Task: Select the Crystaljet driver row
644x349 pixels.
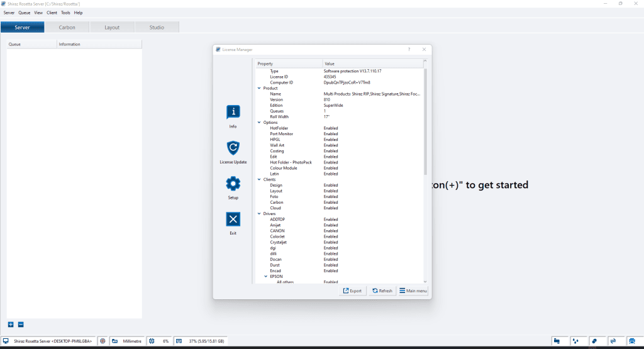Action: click(x=339, y=242)
